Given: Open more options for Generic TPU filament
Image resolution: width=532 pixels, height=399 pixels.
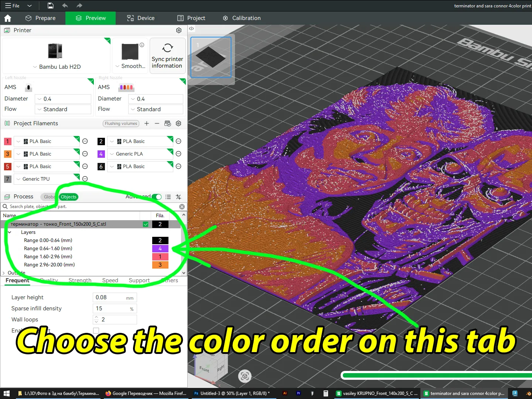Looking at the screenshot, I should pyautogui.click(x=85, y=179).
